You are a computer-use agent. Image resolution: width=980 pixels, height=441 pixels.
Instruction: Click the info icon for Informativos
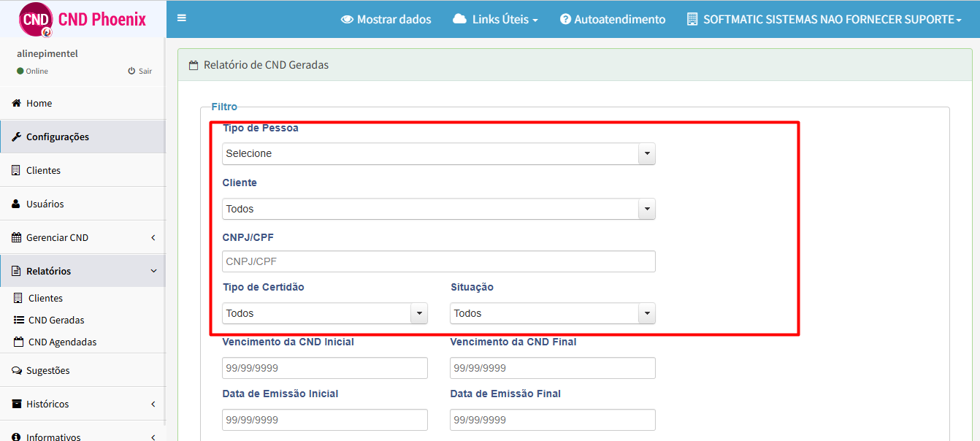pyautogui.click(x=16, y=437)
